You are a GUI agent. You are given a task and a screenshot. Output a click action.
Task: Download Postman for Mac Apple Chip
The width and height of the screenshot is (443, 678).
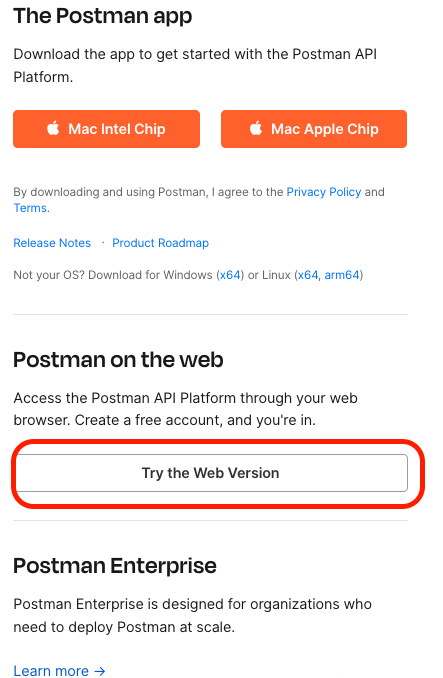314,129
